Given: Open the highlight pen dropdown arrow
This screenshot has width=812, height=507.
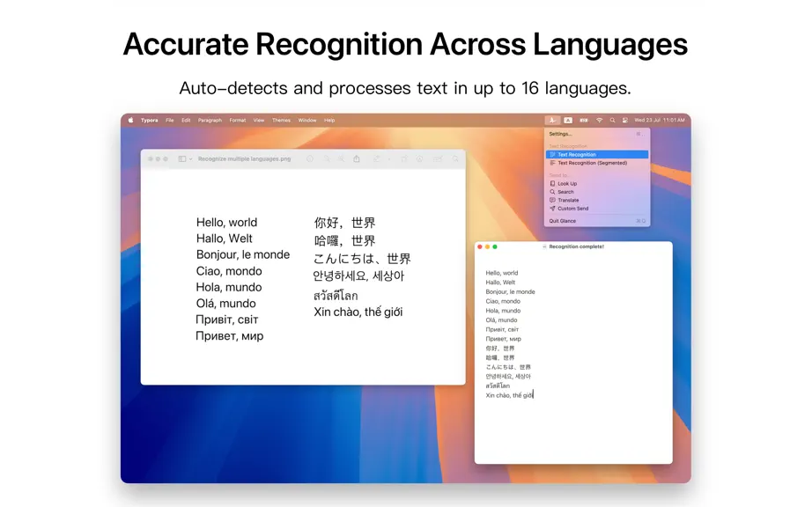Looking at the screenshot, I should (389, 158).
